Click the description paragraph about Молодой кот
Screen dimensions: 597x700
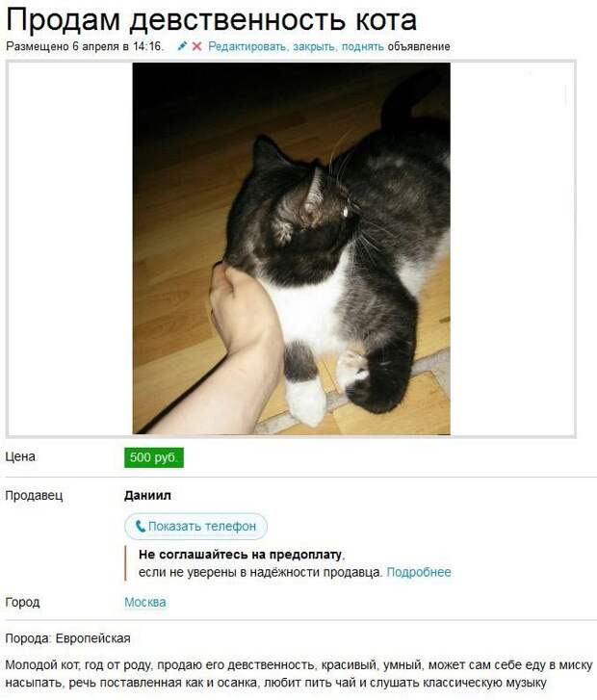298,674
